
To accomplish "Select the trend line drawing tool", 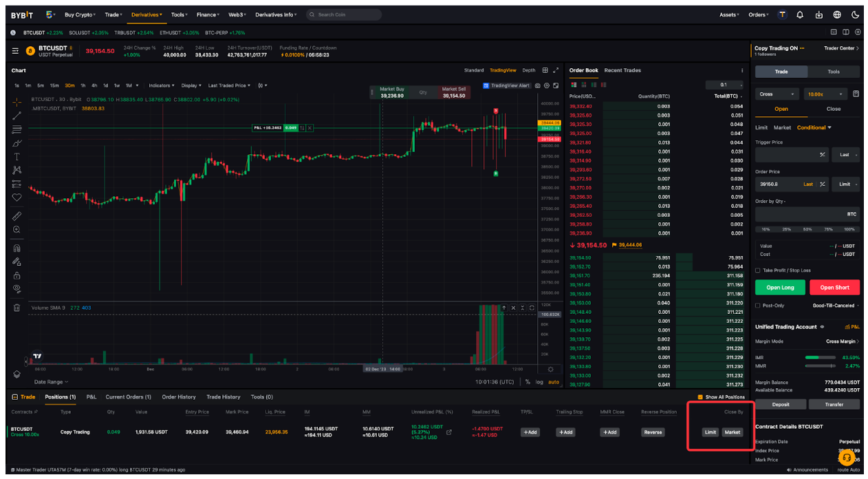I will [x=17, y=116].
